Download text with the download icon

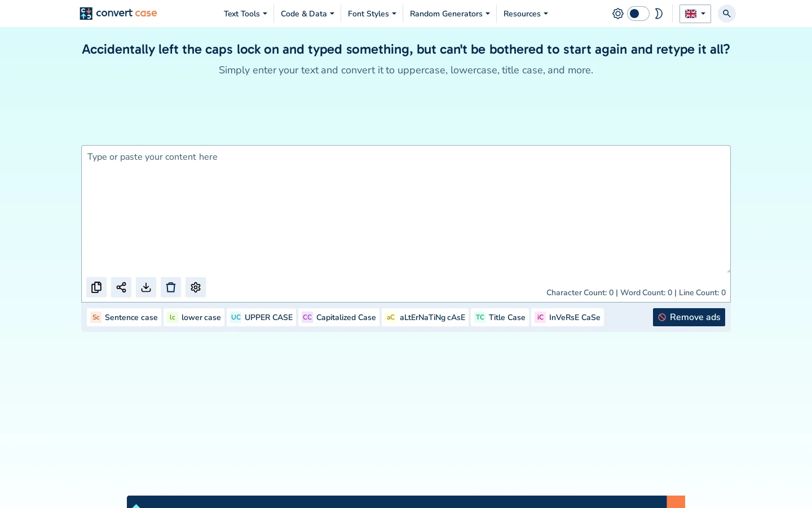pyautogui.click(x=146, y=287)
